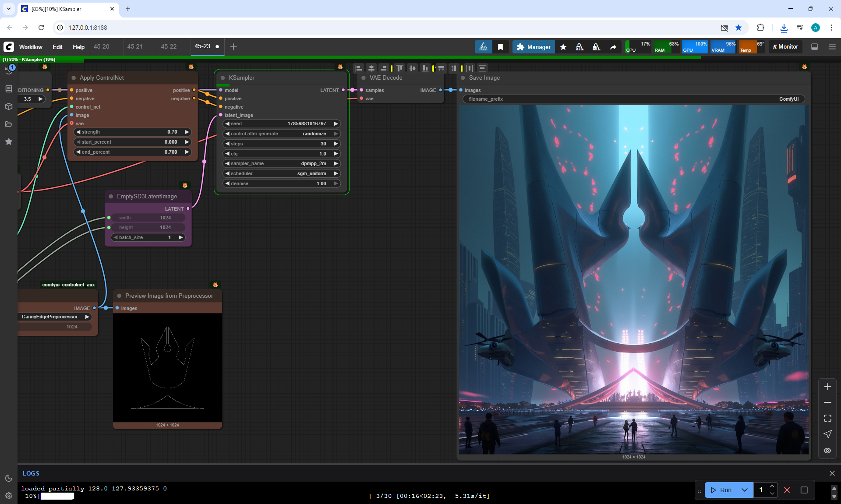841x504 pixels.
Task: Switch to the 45-21 workflow tab
Action: (135, 46)
